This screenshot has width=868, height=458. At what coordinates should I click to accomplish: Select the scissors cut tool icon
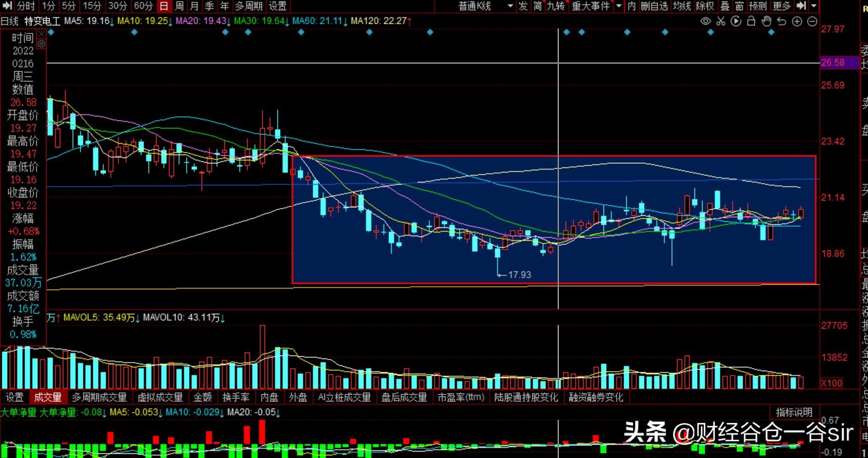pos(721,21)
